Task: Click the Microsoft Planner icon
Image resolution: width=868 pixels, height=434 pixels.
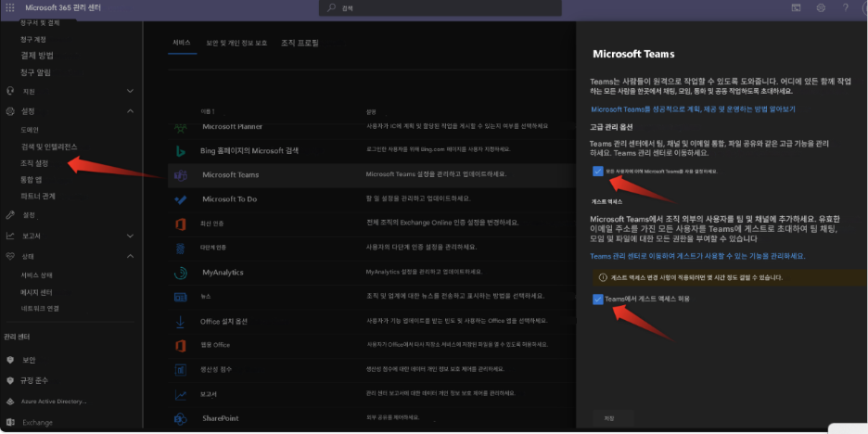Action: [x=181, y=127]
